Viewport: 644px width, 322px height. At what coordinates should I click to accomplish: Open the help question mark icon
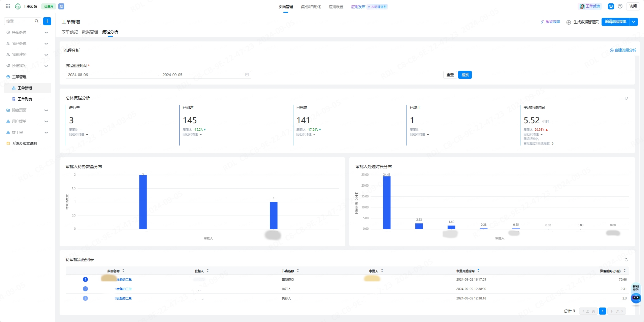click(620, 6)
